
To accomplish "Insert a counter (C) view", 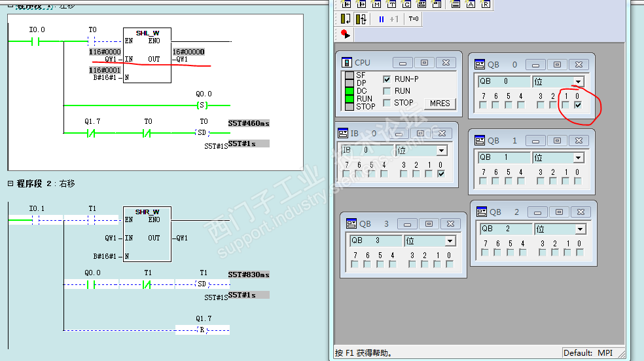I will pyautogui.click(x=406, y=4).
